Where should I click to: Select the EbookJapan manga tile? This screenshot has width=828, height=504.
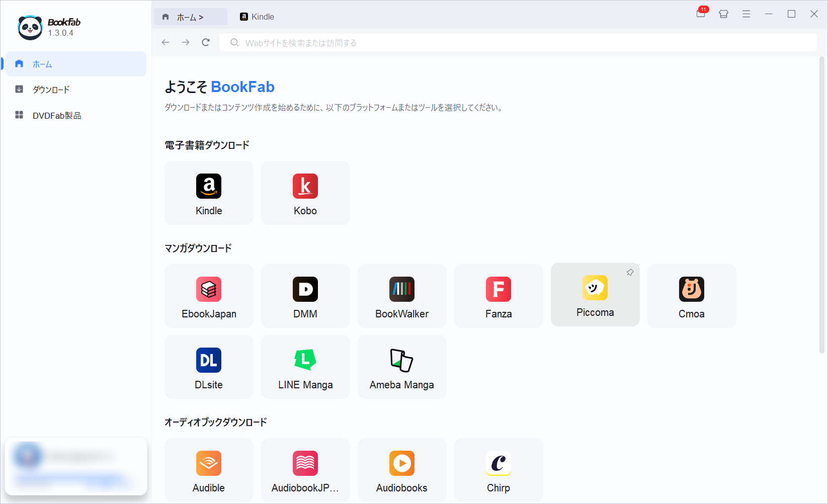coord(209,296)
